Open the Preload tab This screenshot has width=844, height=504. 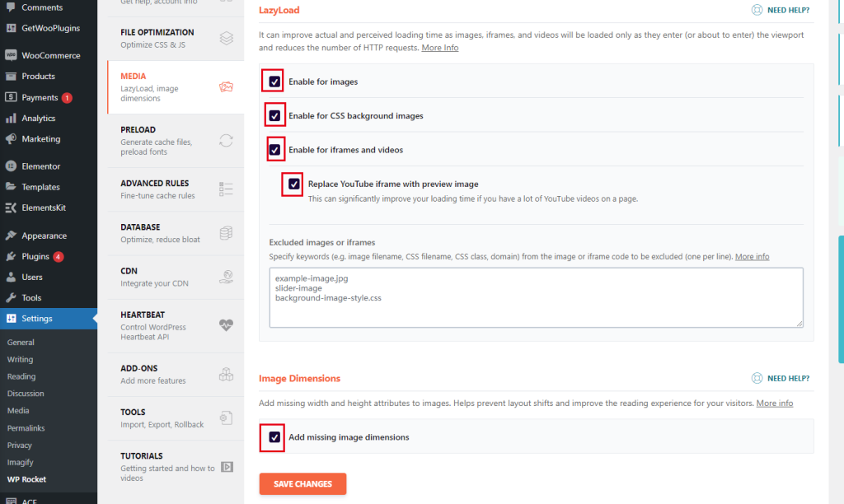tap(176, 140)
